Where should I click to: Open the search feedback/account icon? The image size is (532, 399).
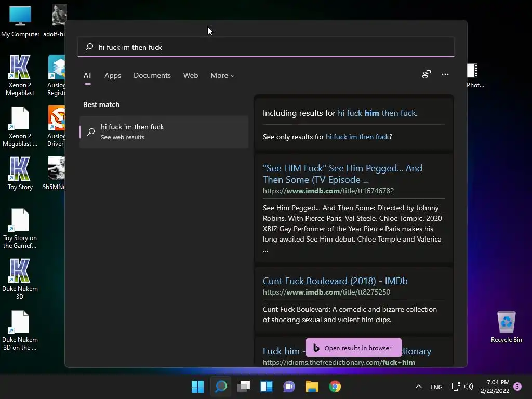coord(427,74)
